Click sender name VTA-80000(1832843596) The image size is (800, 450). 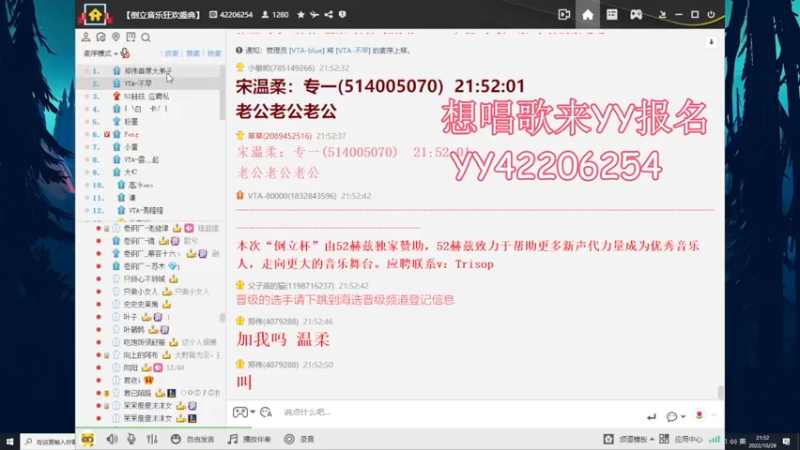(292, 196)
